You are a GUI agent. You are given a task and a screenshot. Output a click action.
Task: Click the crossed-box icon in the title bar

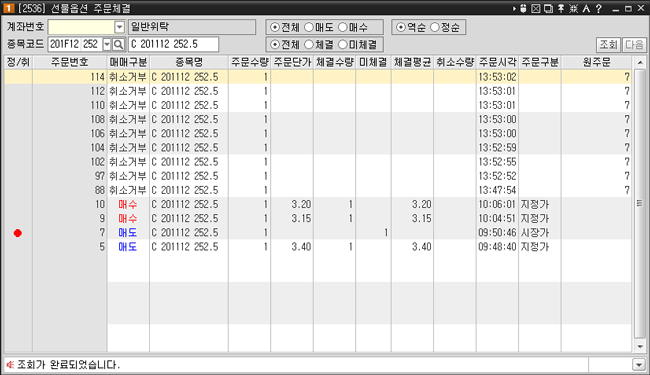536,8
